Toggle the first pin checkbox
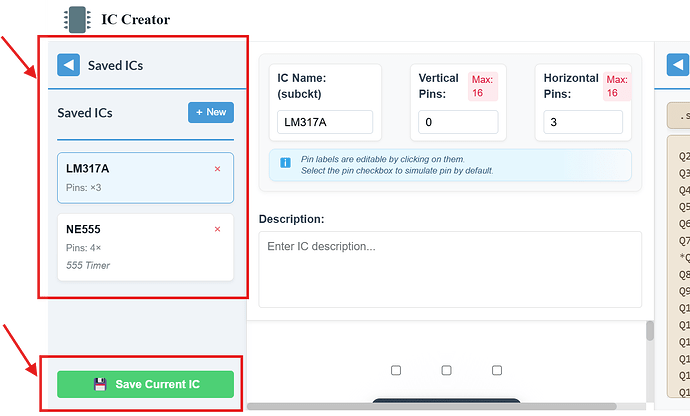Viewport: 690px width, 416px height. pos(396,370)
